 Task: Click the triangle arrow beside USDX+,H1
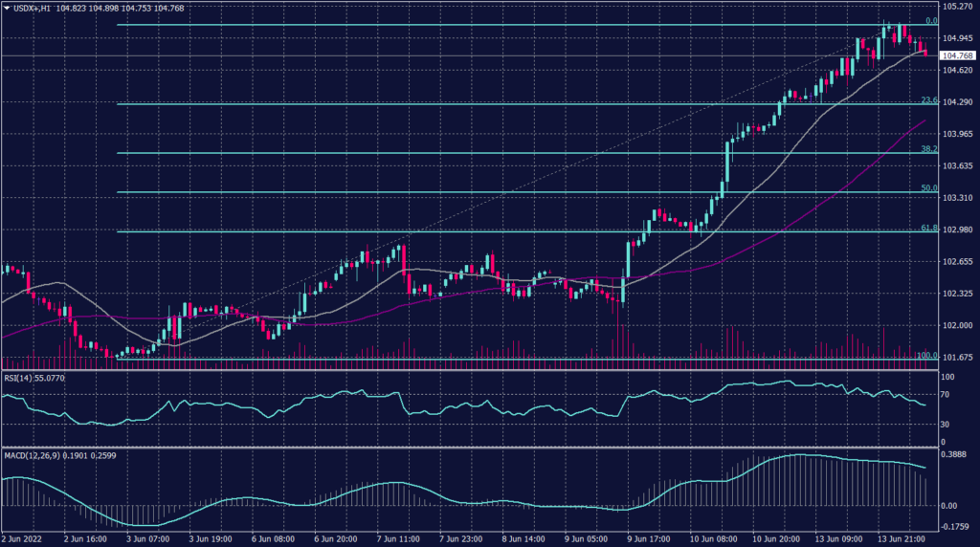click(7, 8)
